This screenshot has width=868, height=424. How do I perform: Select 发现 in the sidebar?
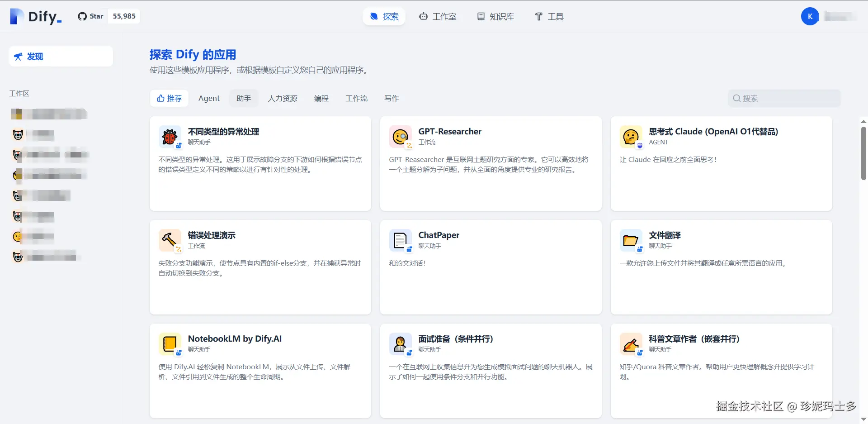pyautogui.click(x=61, y=57)
